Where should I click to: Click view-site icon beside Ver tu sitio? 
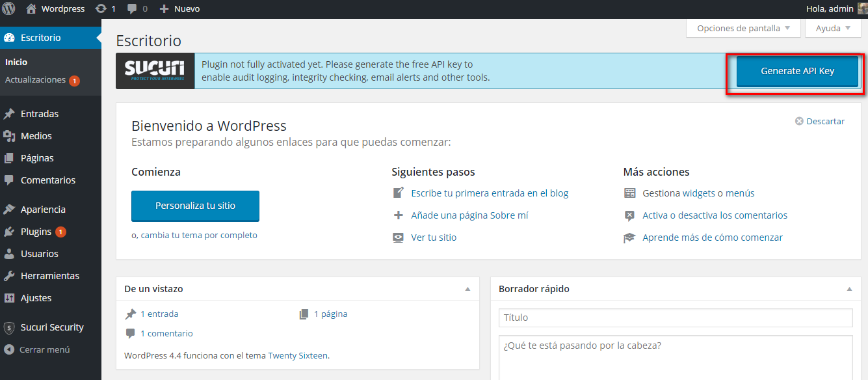pos(399,238)
